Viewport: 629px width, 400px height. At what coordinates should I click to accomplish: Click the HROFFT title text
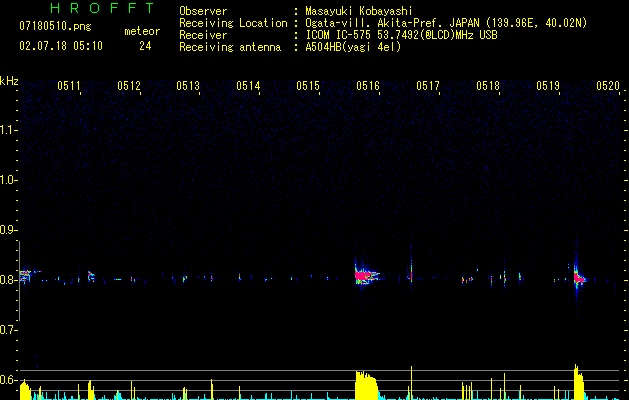click(102, 8)
